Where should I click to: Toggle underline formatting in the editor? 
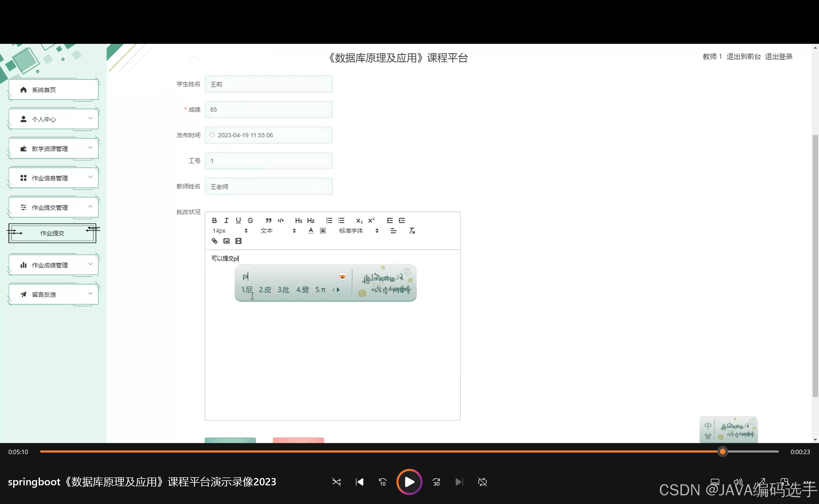click(238, 220)
